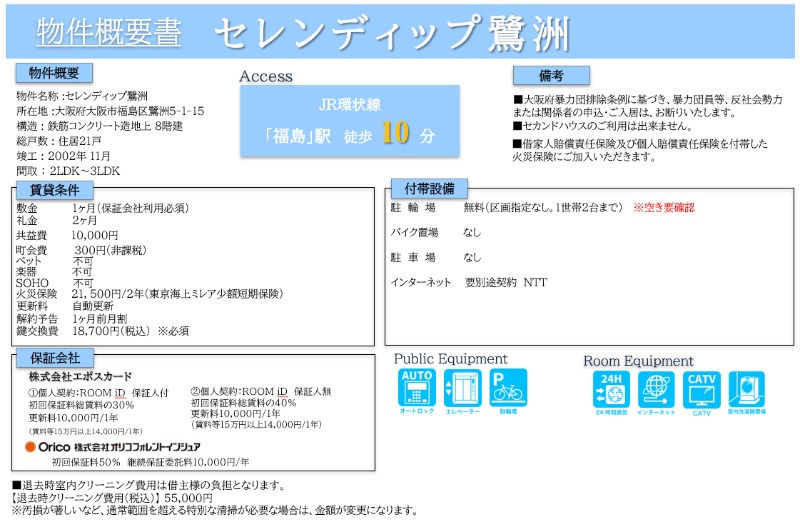
Task: Click the red ※空き要確認 notice
Action: point(663,208)
